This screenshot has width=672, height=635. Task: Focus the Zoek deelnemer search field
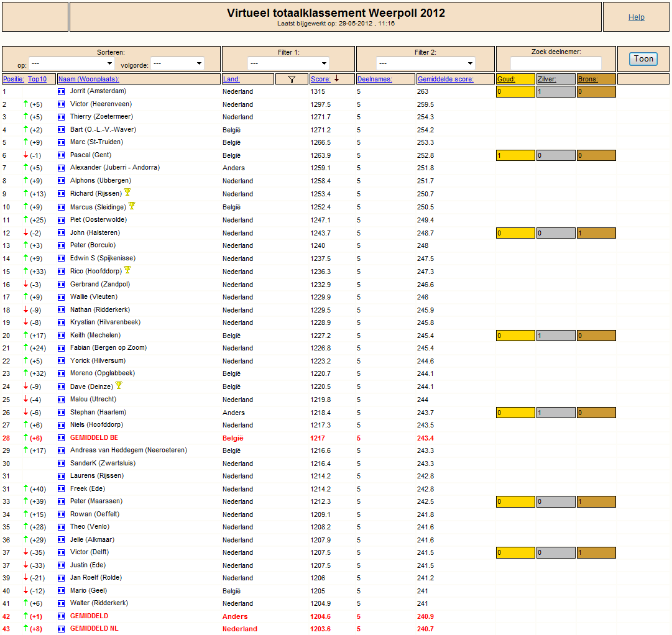pyautogui.click(x=556, y=63)
